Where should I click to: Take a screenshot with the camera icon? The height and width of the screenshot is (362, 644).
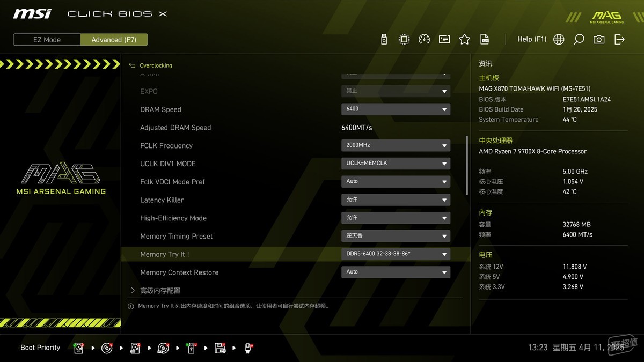click(x=599, y=39)
